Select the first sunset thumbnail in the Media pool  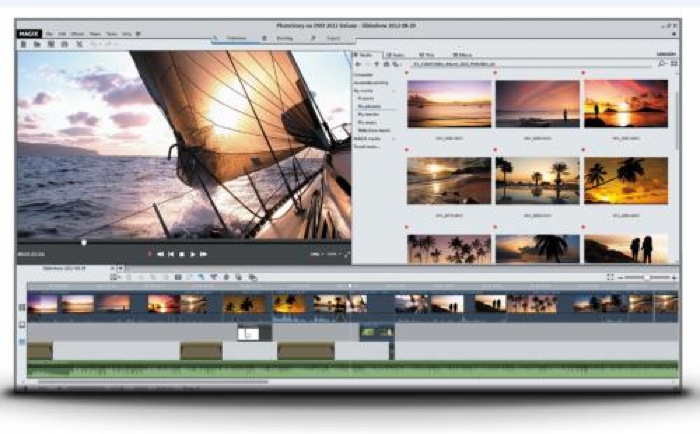449,104
